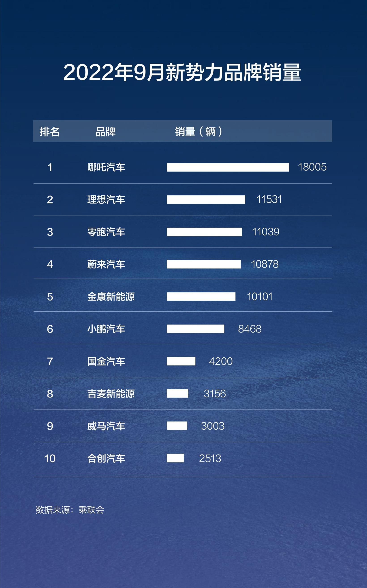Viewport: 367px width, 588px height.
Task: Select the 理想汽车 brand name
Action: tap(106, 199)
